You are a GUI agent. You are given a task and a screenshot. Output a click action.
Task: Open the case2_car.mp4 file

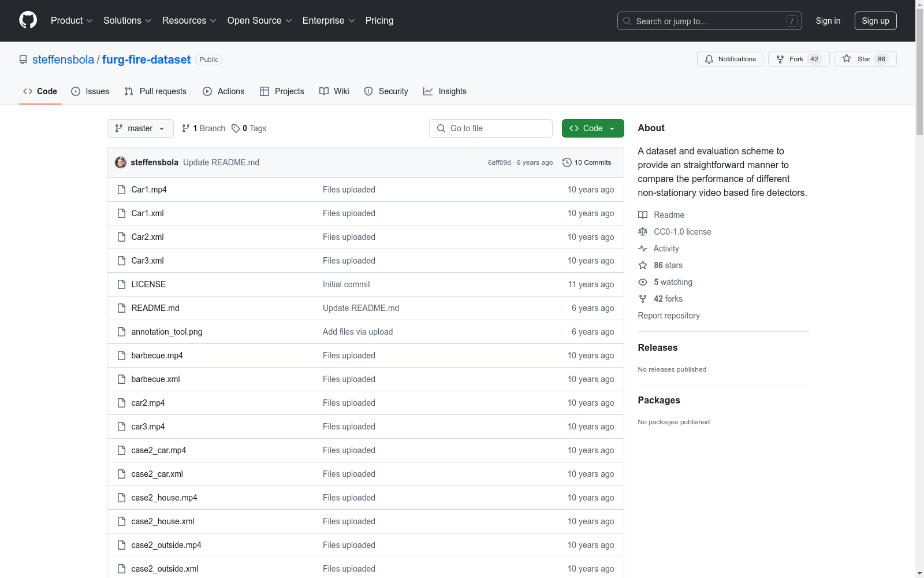[x=158, y=450]
